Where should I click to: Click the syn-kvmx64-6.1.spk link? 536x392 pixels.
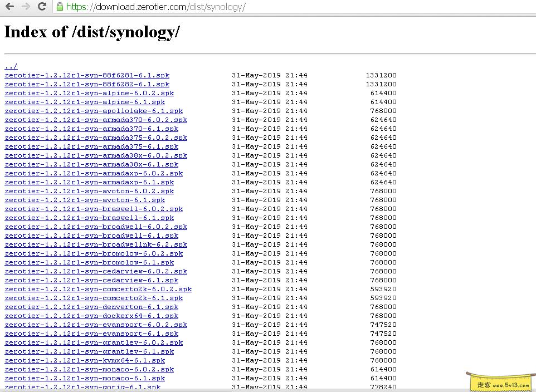[x=87, y=360]
